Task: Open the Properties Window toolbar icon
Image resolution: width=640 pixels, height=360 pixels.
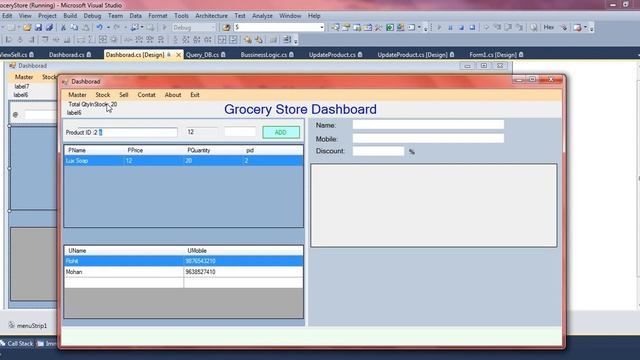Action: tap(346, 27)
